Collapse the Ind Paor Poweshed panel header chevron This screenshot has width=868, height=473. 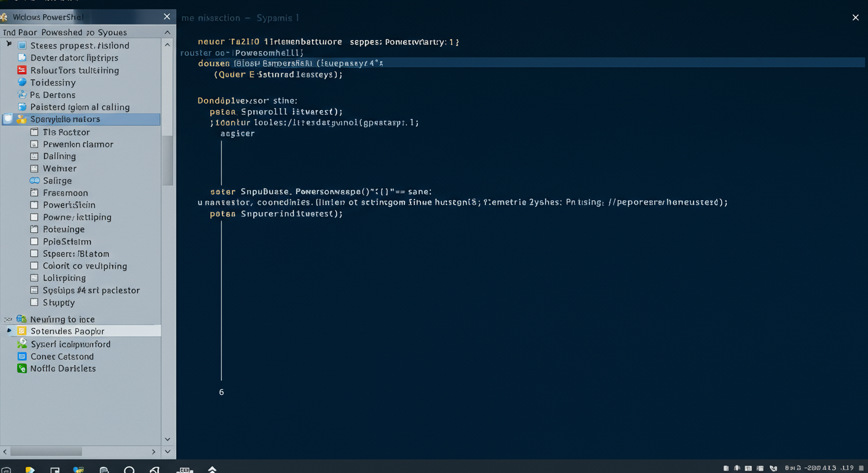(167, 32)
